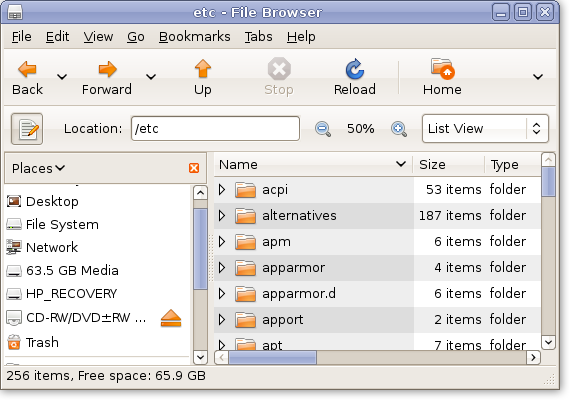Select the apparmor folder icon

[x=245, y=268]
